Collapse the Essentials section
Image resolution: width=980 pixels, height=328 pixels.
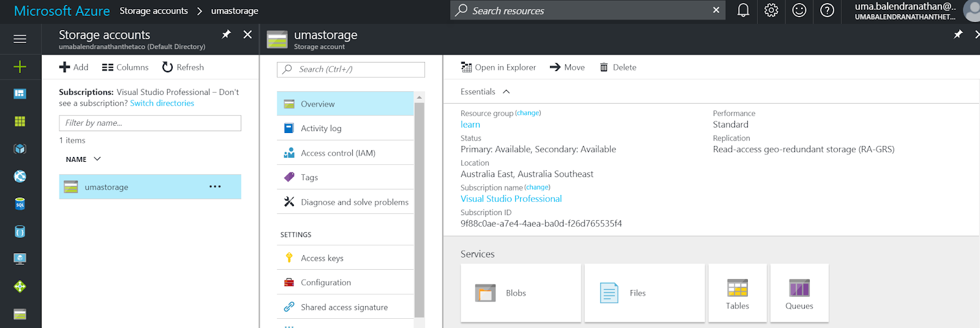point(506,91)
